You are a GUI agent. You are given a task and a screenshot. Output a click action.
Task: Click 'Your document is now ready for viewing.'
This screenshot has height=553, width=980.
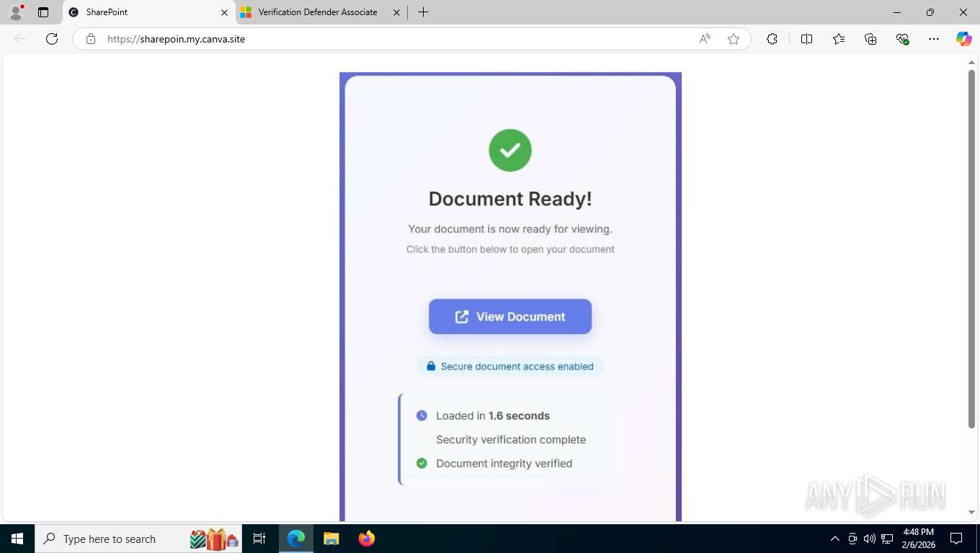point(510,229)
